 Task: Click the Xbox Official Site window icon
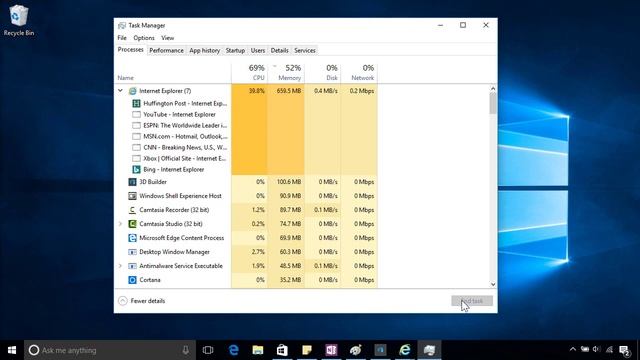pos(136,159)
